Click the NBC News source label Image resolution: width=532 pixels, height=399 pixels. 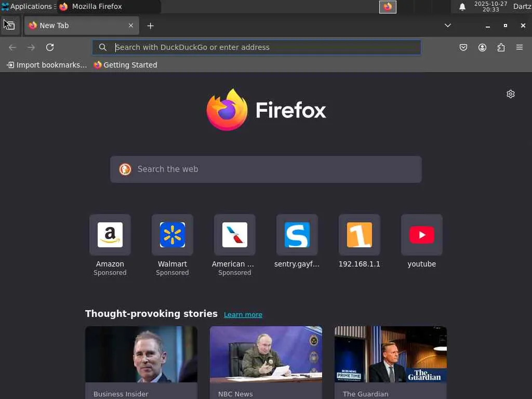click(x=235, y=394)
